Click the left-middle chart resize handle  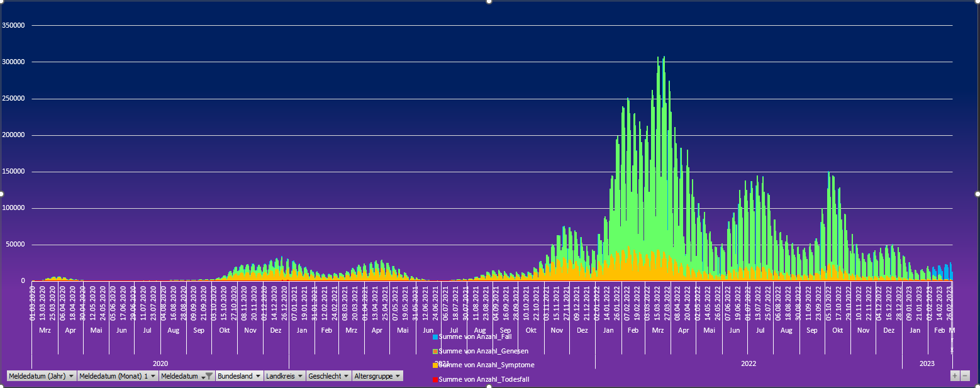(x=2, y=194)
